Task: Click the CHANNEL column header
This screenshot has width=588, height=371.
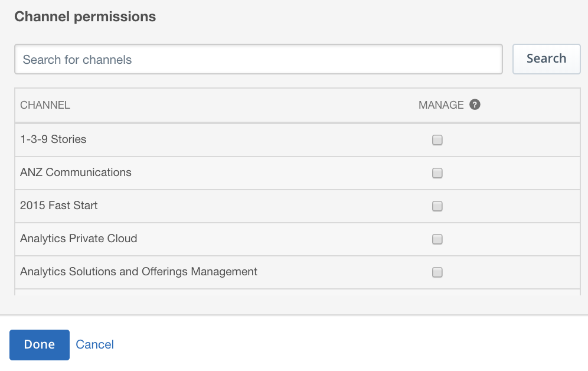Action: point(45,105)
